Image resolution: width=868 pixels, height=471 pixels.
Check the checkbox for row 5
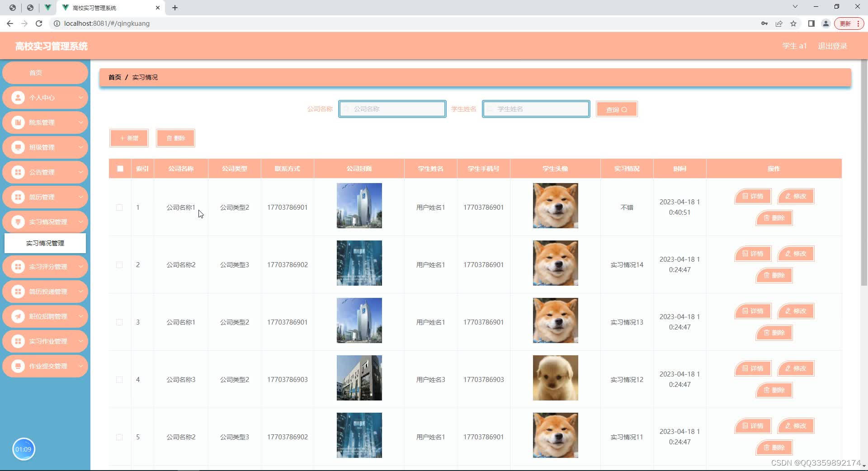[119, 437]
